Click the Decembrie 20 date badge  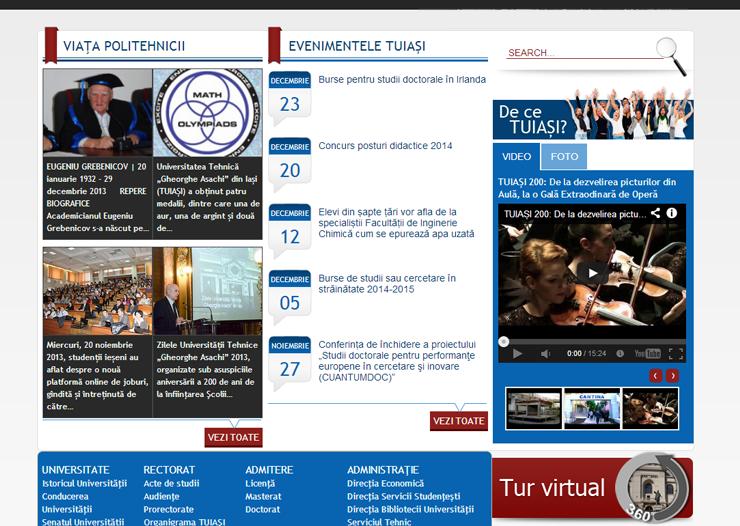[x=290, y=163]
